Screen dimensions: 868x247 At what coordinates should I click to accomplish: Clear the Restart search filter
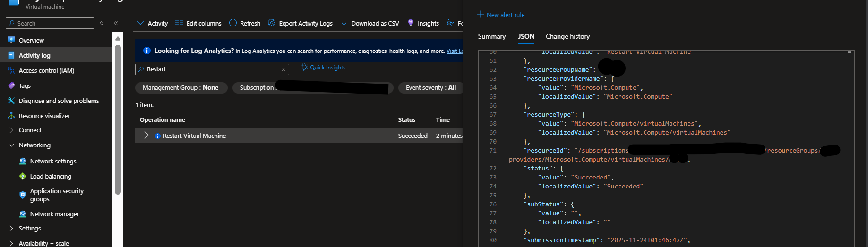(x=284, y=69)
